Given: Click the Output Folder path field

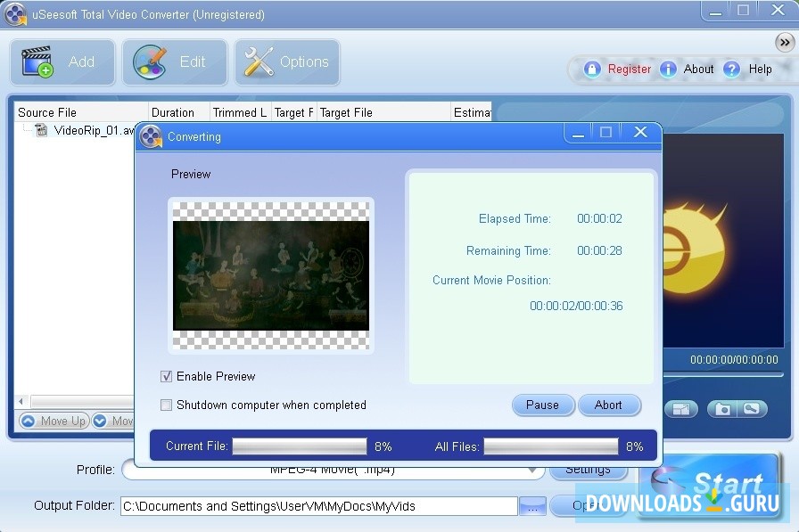Looking at the screenshot, I should [318, 505].
